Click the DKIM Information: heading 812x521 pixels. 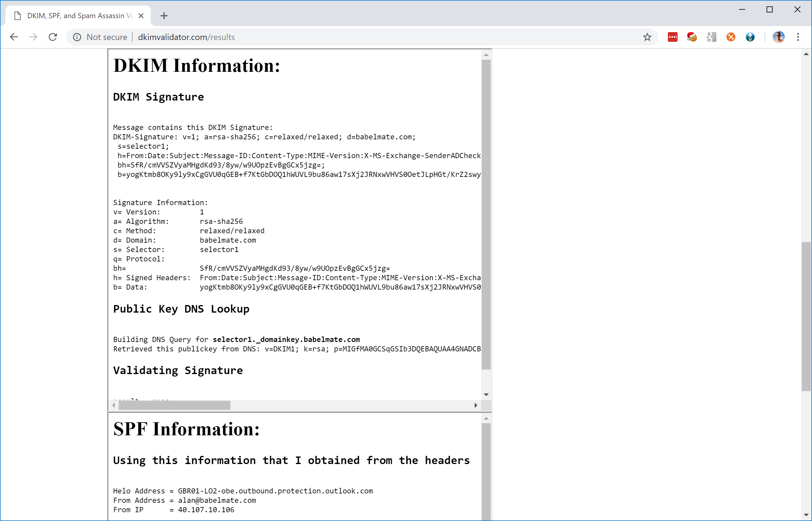(197, 65)
